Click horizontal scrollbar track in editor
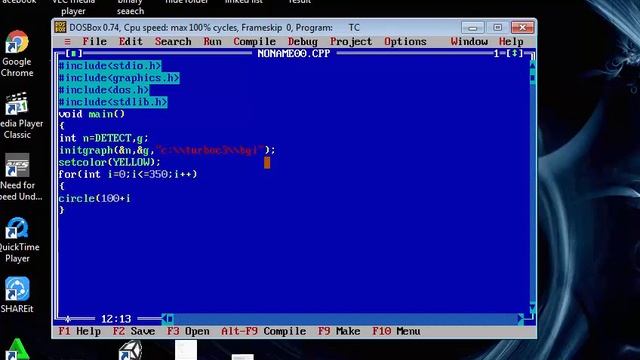 click(x=345, y=319)
